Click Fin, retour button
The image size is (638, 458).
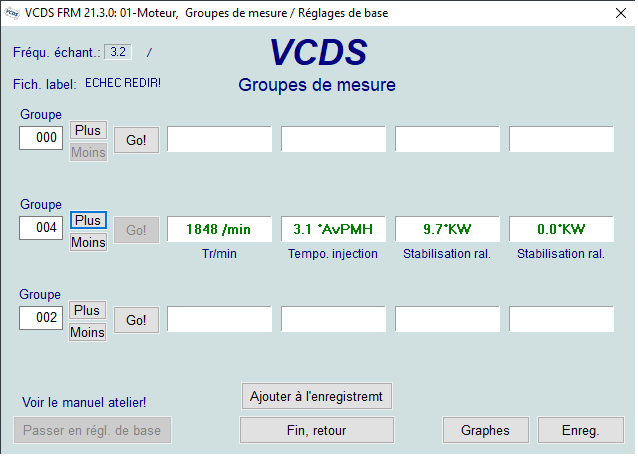(317, 430)
